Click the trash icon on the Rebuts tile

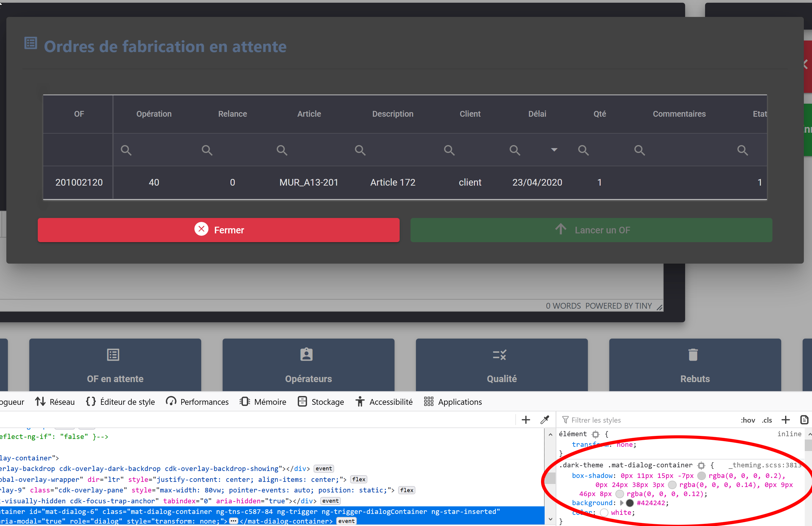click(693, 354)
